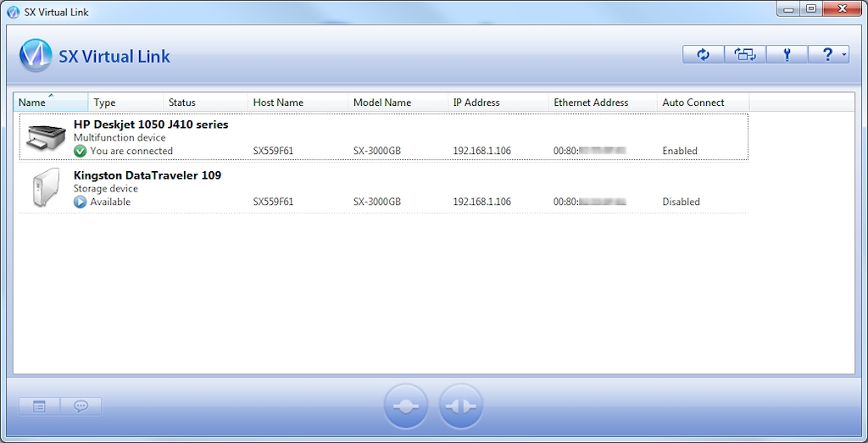Screen dimensions: 868x443
Task: Click the Properties list icon at bottom left
Action: [x=39, y=407]
